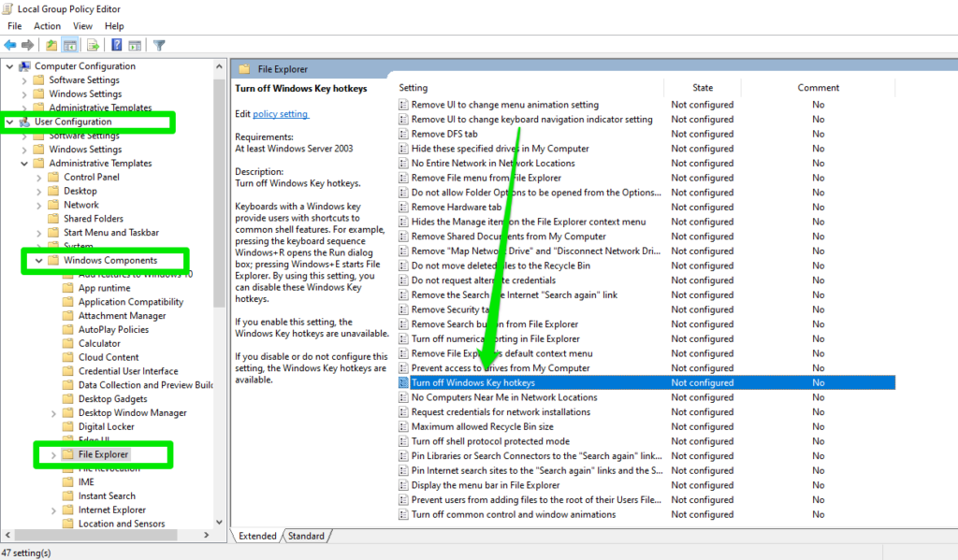Click the File Explorer icon in the right pane header
Image resolution: width=958 pixels, height=560 pixels.
[246, 68]
